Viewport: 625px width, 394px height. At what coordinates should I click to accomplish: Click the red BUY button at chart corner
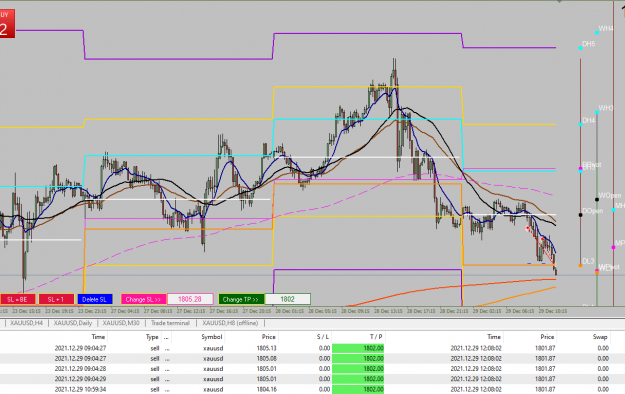pyautogui.click(x=7, y=24)
